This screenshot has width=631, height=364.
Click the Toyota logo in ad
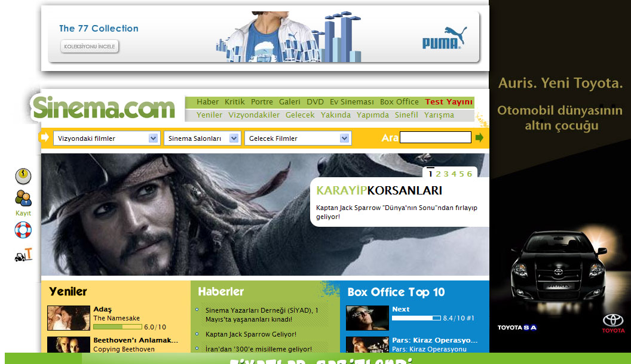613,323
